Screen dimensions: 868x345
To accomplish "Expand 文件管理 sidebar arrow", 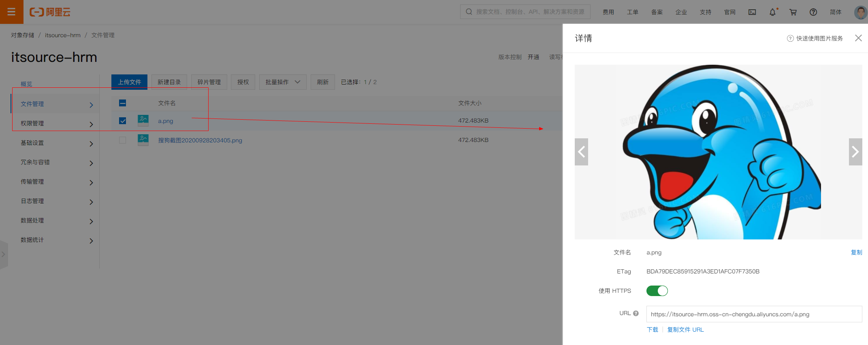I will pos(91,105).
